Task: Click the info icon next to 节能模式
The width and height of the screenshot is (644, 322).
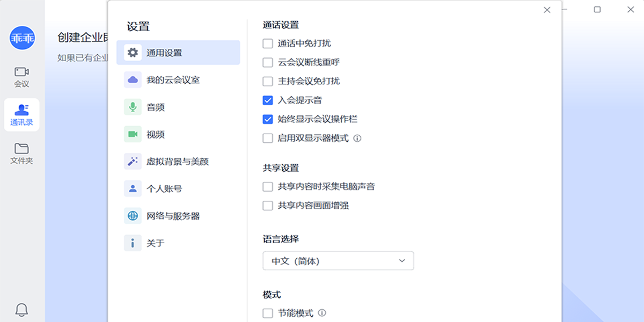Action: coord(322,313)
